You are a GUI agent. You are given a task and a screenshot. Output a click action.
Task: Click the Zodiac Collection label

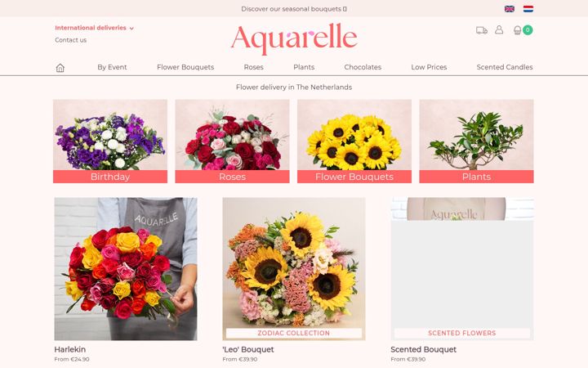pos(294,333)
